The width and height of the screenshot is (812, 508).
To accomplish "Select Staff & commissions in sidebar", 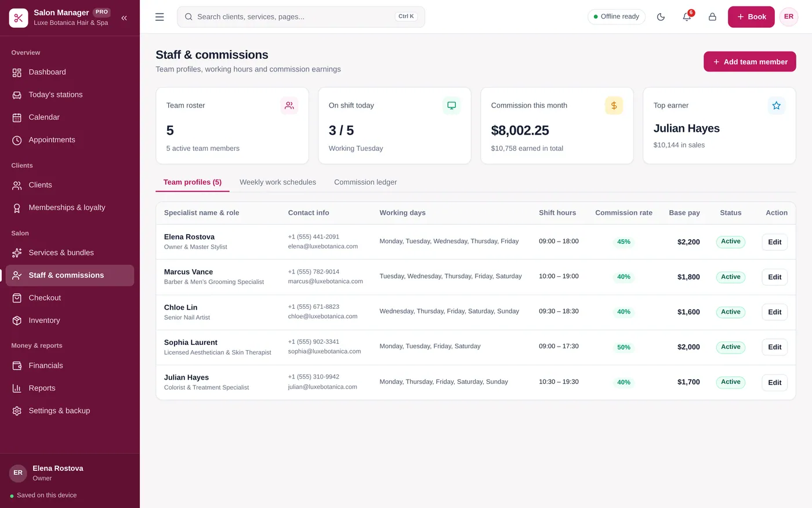I will point(70,275).
